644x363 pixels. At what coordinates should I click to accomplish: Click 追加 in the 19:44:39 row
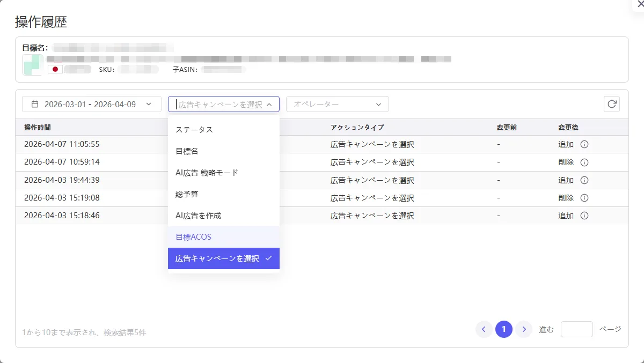click(x=566, y=180)
